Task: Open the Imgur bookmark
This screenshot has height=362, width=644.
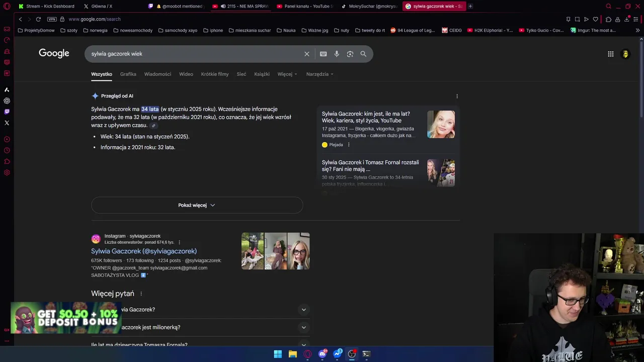Action: click(593, 30)
